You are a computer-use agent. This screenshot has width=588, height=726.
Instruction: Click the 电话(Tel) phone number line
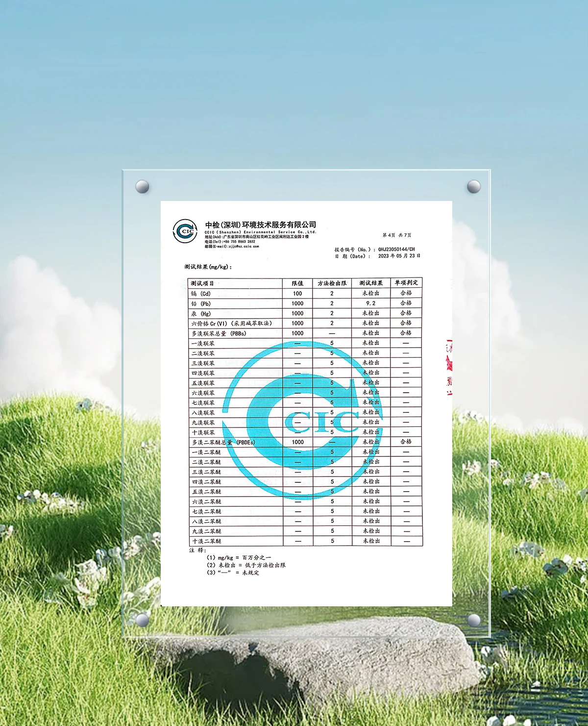[x=230, y=241]
